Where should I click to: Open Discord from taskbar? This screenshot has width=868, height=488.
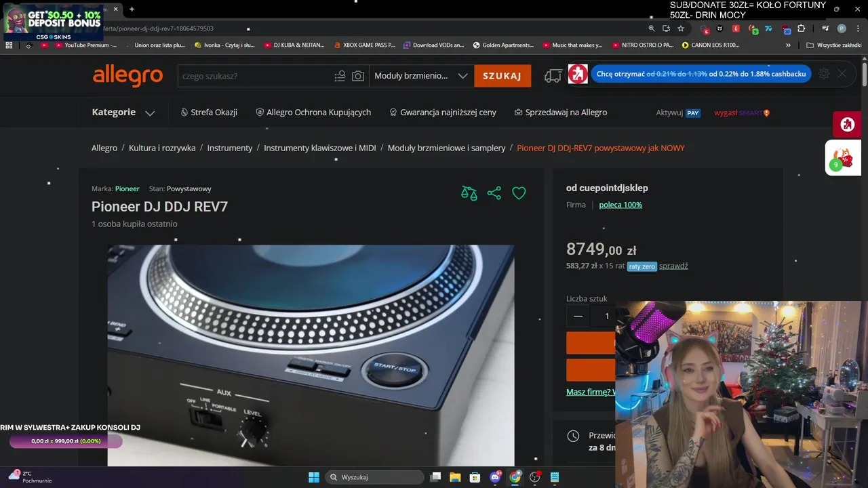click(495, 477)
